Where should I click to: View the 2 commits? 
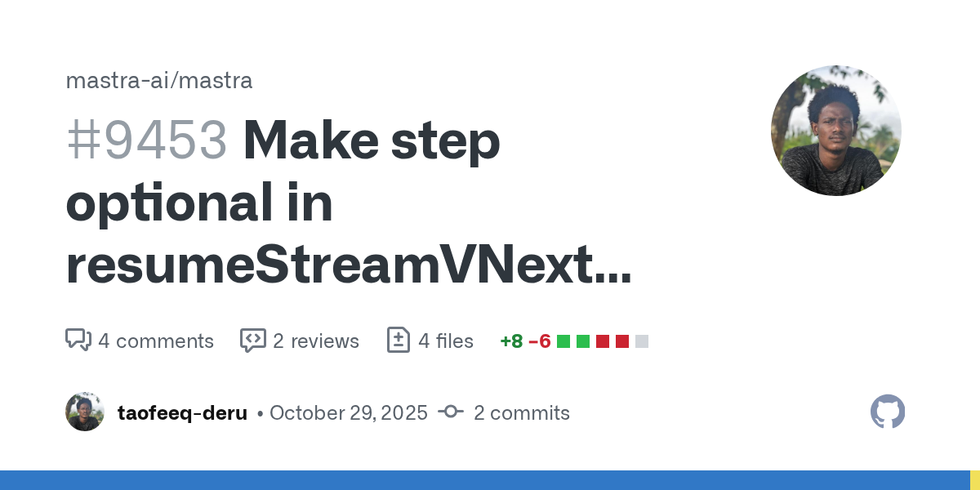[521, 412]
